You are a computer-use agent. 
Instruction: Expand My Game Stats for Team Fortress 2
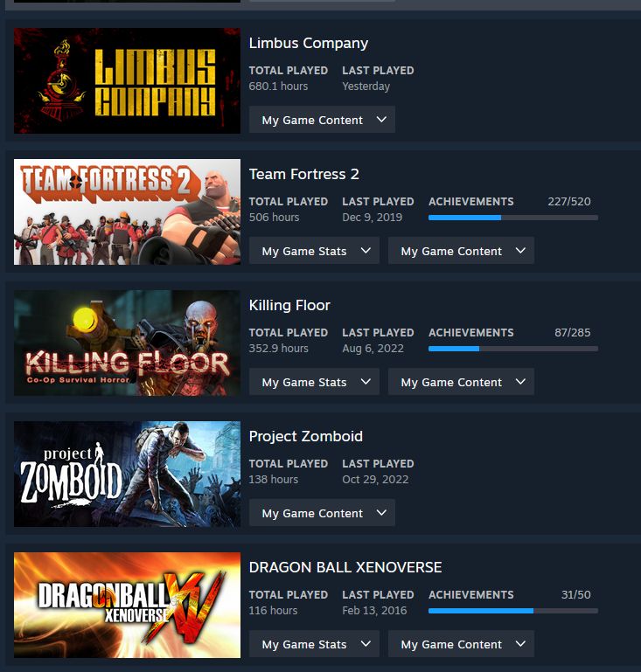click(314, 251)
